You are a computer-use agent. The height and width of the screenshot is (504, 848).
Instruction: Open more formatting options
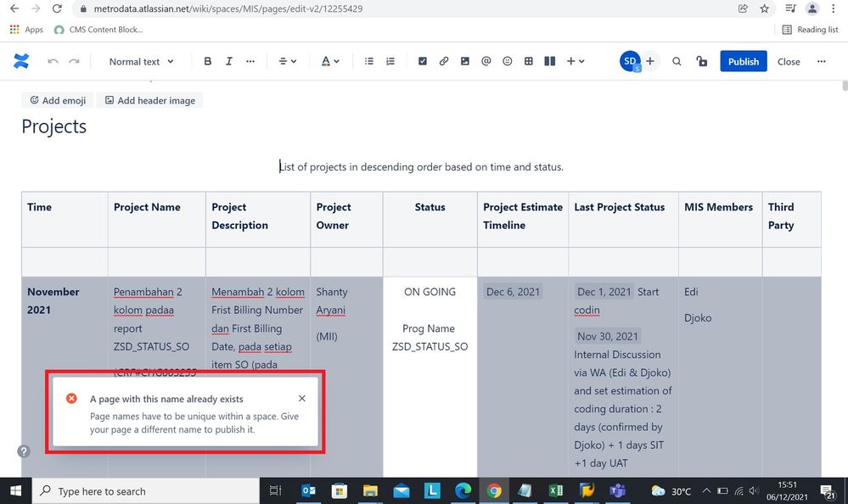tap(250, 61)
